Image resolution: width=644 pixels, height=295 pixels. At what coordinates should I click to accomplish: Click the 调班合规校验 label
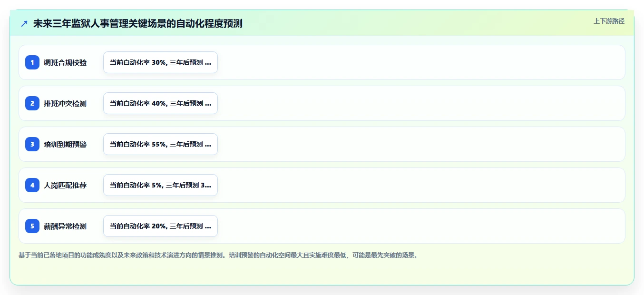pos(65,62)
